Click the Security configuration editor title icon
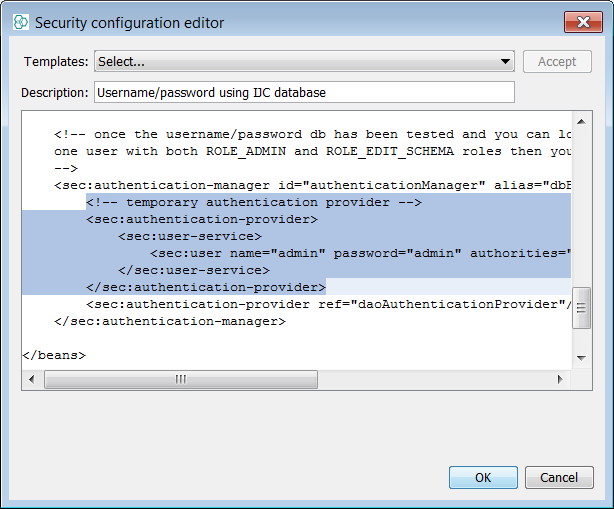The height and width of the screenshot is (509, 614). click(21, 22)
